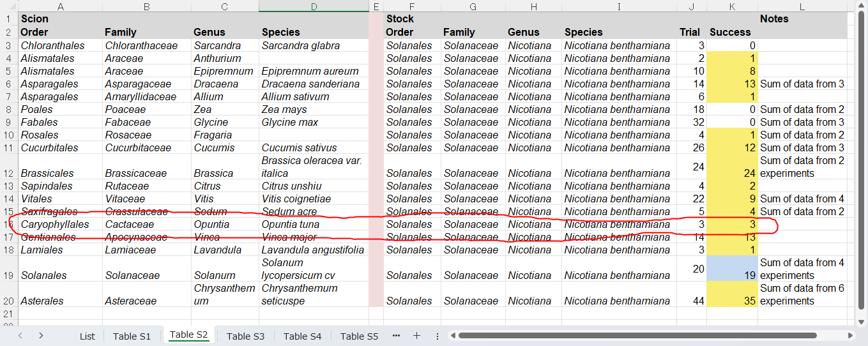
Task: Select column K header
Action: click(732, 6)
